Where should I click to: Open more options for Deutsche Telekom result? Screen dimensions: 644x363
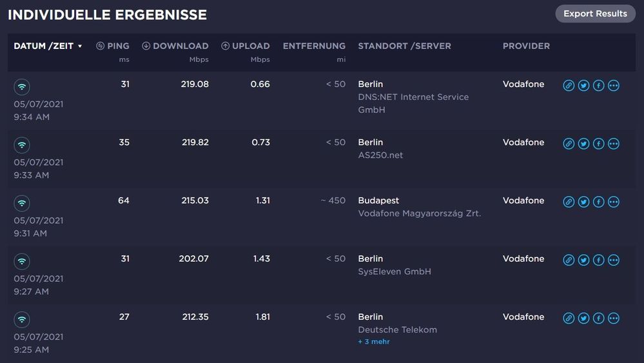point(614,318)
